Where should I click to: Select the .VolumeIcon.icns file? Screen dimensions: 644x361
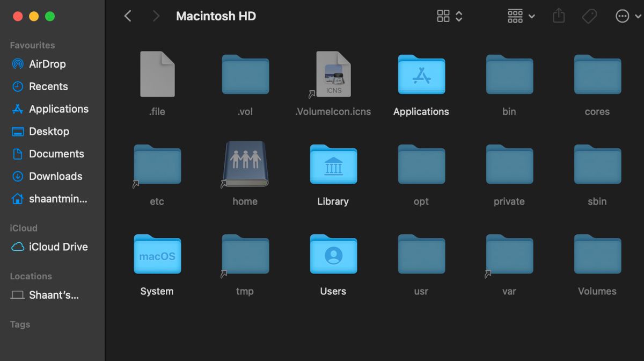pyautogui.click(x=333, y=75)
